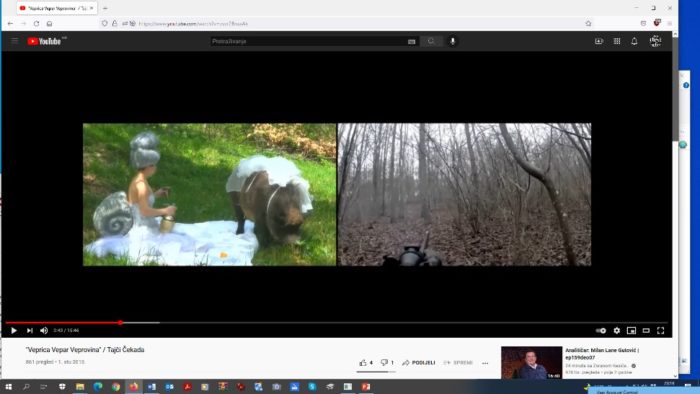The image size is (700, 394).
Task: Open the account avatar menu
Action: (x=655, y=41)
